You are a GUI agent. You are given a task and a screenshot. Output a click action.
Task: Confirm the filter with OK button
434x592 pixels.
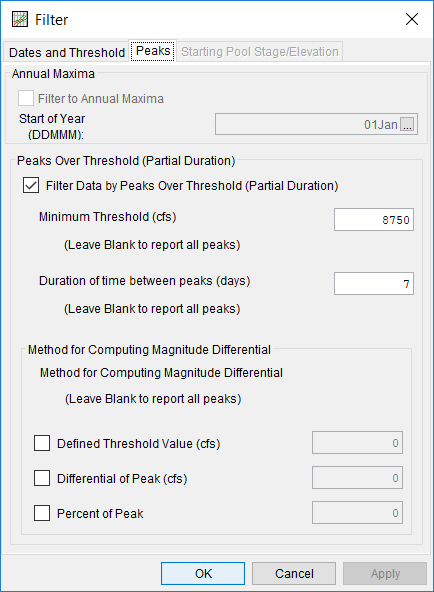click(x=203, y=574)
